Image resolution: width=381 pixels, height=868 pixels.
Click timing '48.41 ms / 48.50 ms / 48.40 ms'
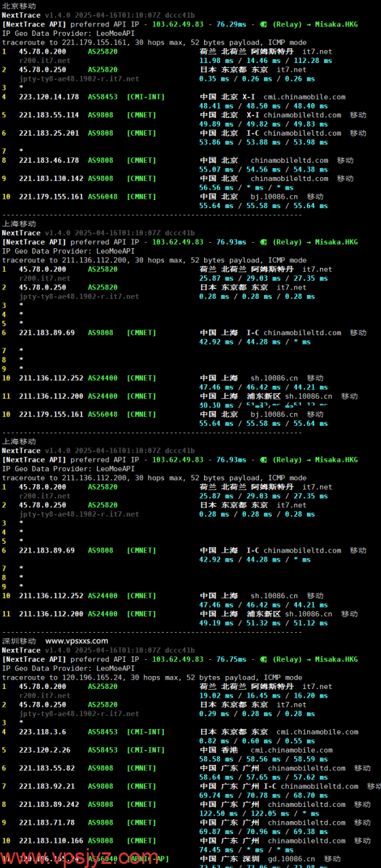263,106
